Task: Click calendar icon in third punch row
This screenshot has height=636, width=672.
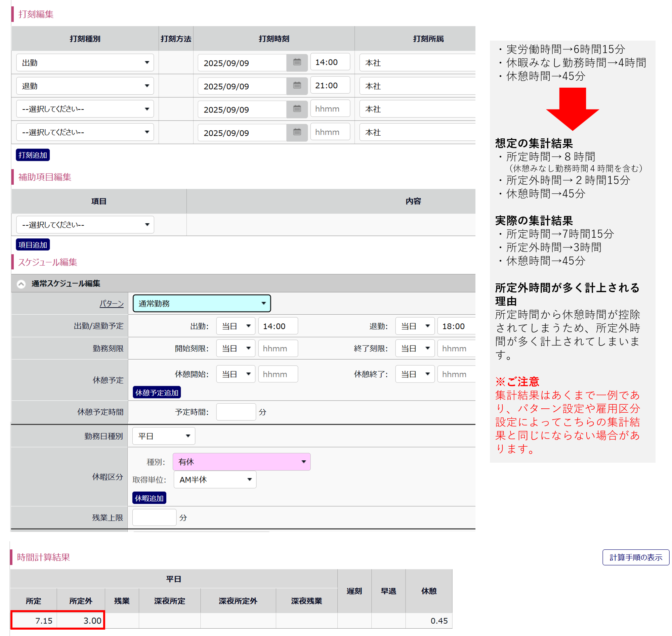Action: [x=297, y=109]
